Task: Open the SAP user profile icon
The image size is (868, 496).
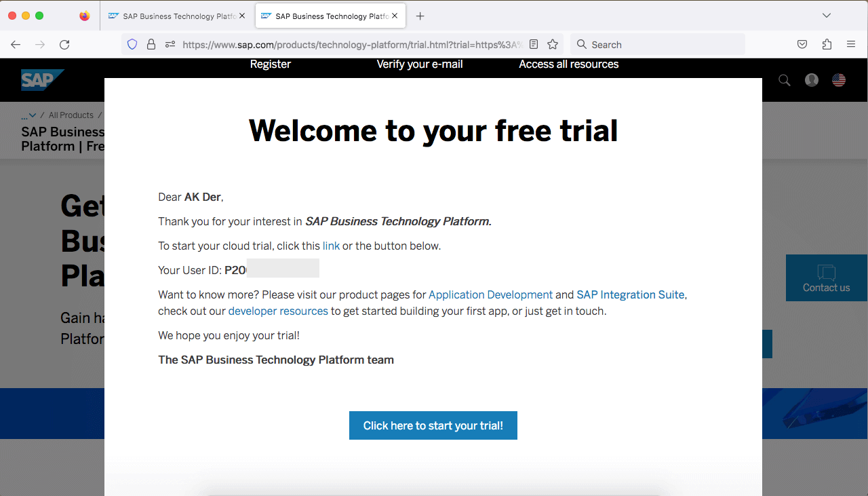Action: point(812,80)
